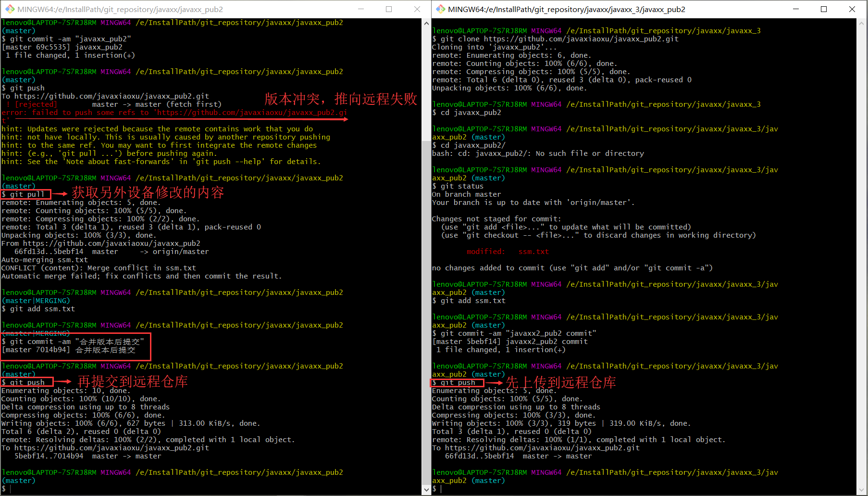Click 'On branch master' line

466,194
